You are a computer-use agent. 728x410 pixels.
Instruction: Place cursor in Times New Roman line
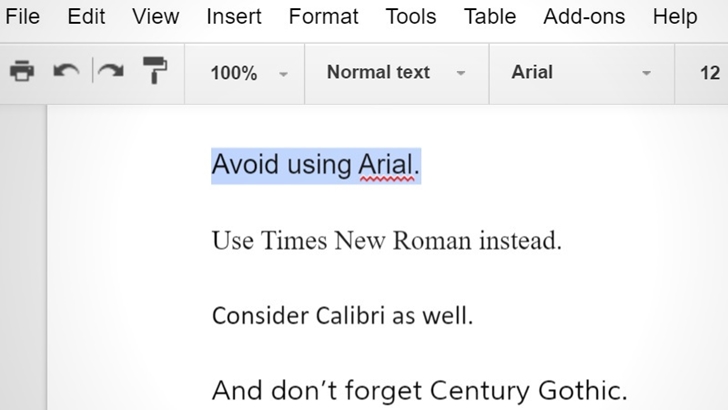click(387, 241)
